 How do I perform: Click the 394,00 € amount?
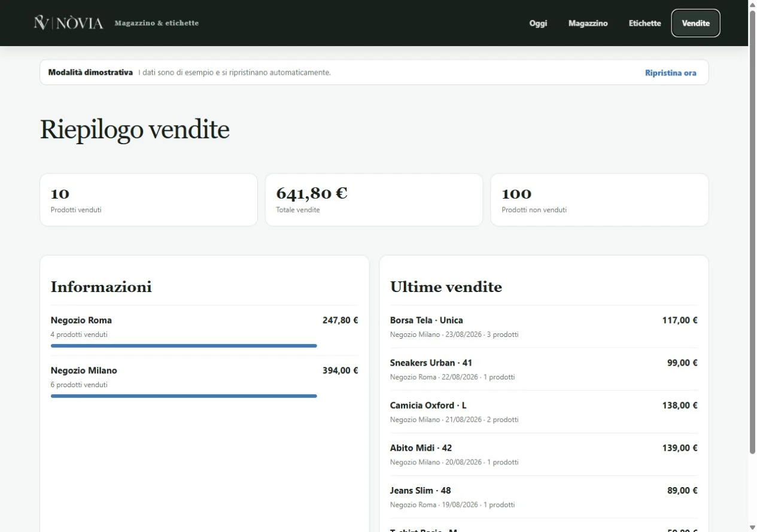coord(341,370)
